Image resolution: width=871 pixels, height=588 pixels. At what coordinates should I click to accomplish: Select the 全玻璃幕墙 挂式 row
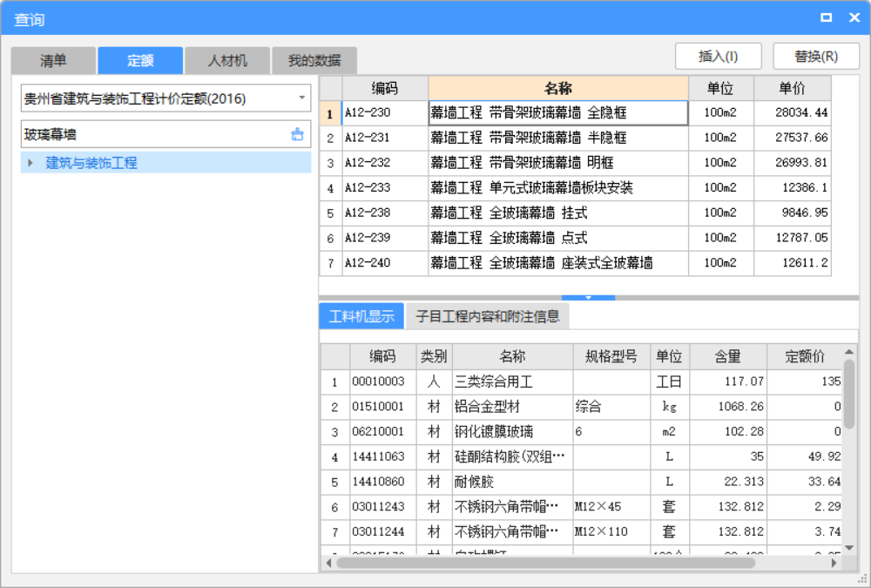pos(576,213)
